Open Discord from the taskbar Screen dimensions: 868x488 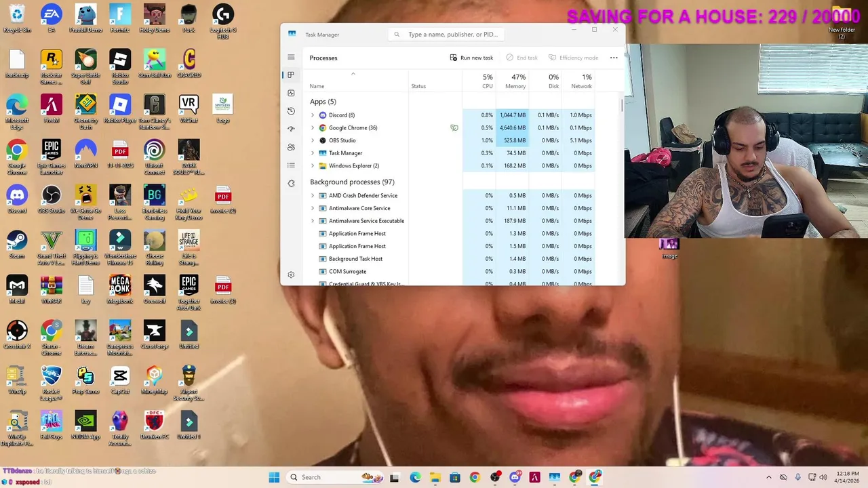(x=515, y=477)
